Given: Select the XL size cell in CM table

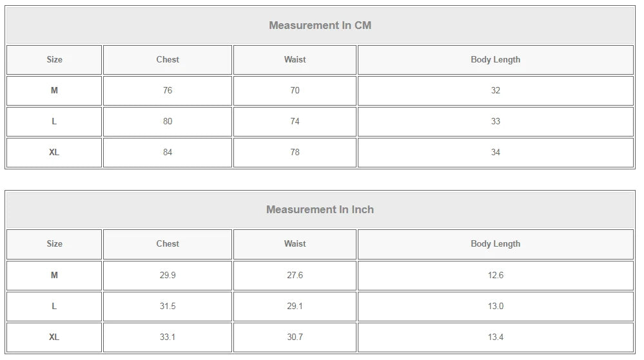Looking at the screenshot, I should [54, 153].
